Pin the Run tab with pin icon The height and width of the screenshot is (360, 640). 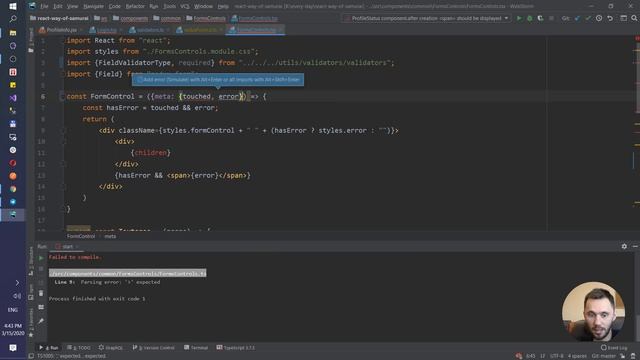click(x=41, y=321)
